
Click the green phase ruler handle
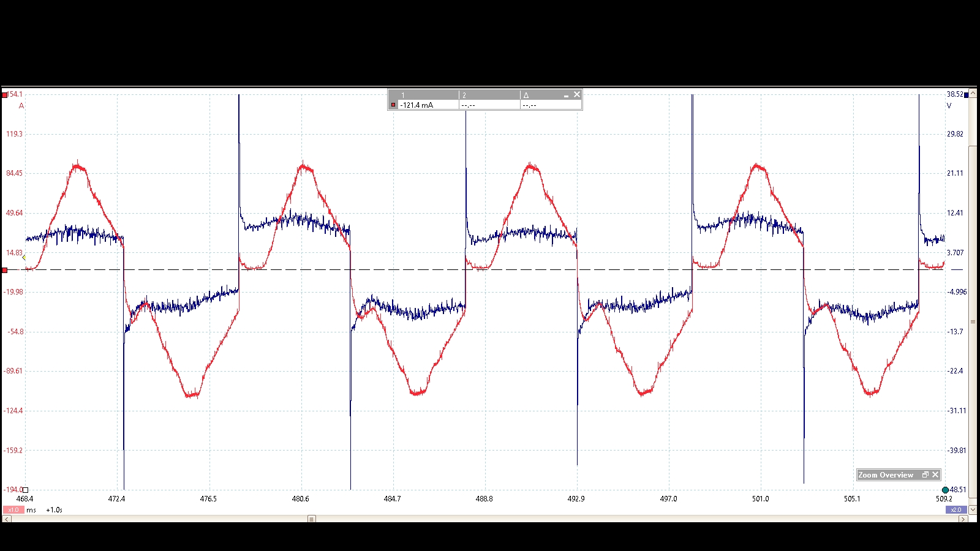click(x=945, y=490)
